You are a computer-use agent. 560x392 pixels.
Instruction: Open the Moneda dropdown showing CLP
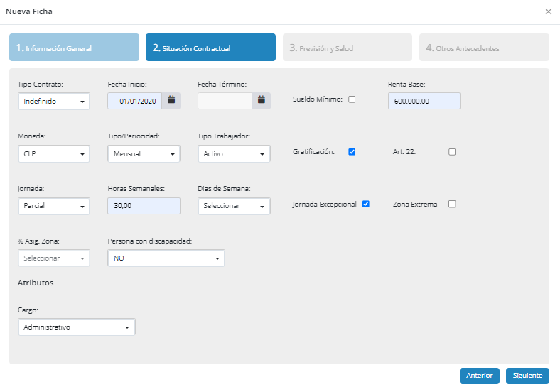click(54, 154)
